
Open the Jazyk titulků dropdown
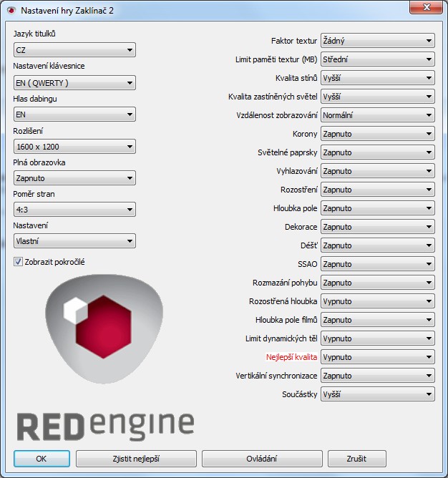(74, 49)
